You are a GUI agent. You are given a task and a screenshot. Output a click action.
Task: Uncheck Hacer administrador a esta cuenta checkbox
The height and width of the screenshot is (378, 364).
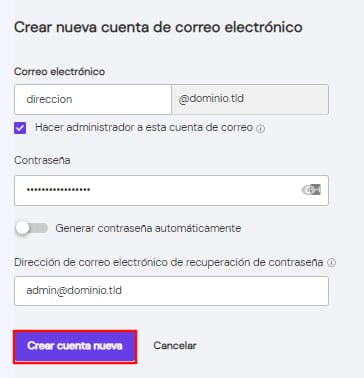coord(20,128)
